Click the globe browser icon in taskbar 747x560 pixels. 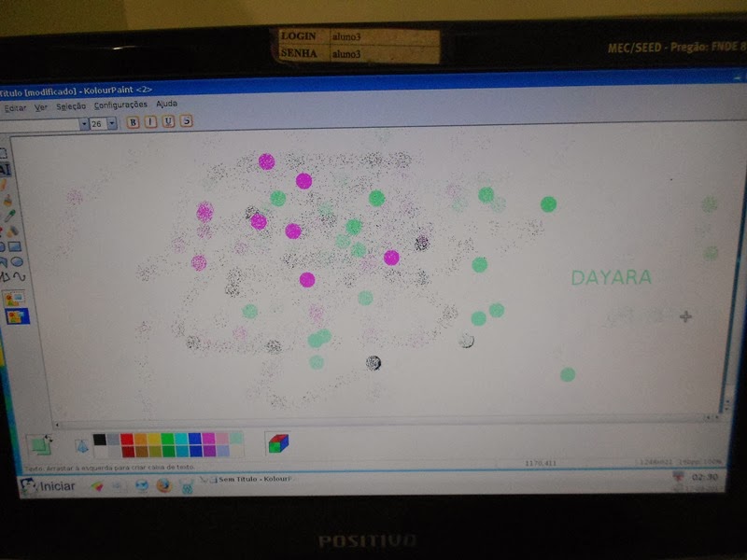point(142,485)
